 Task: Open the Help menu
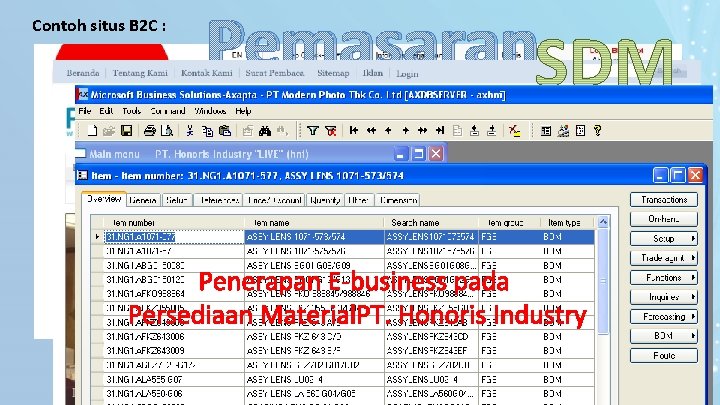click(x=243, y=111)
